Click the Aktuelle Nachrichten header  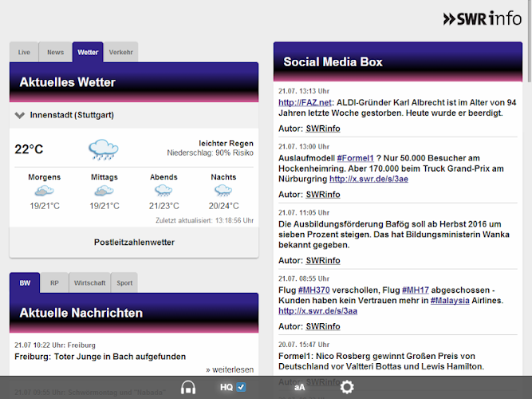(134, 313)
